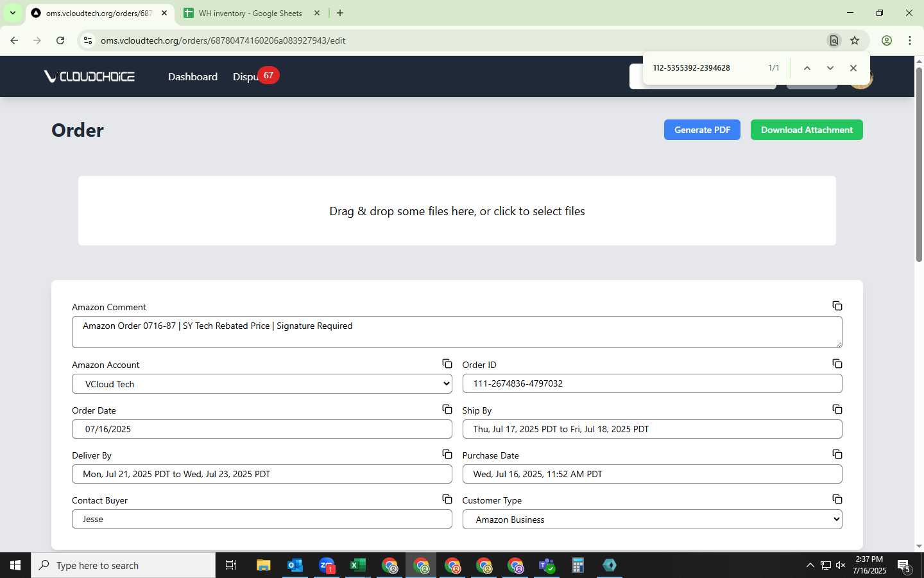
Task: Show hidden system tray icons
Action: (810, 565)
